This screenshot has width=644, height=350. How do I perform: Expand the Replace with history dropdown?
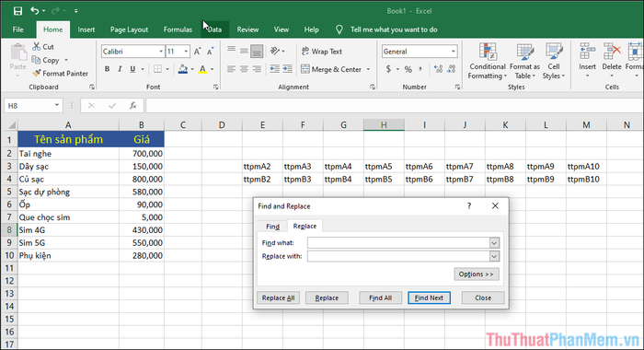click(494, 256)
